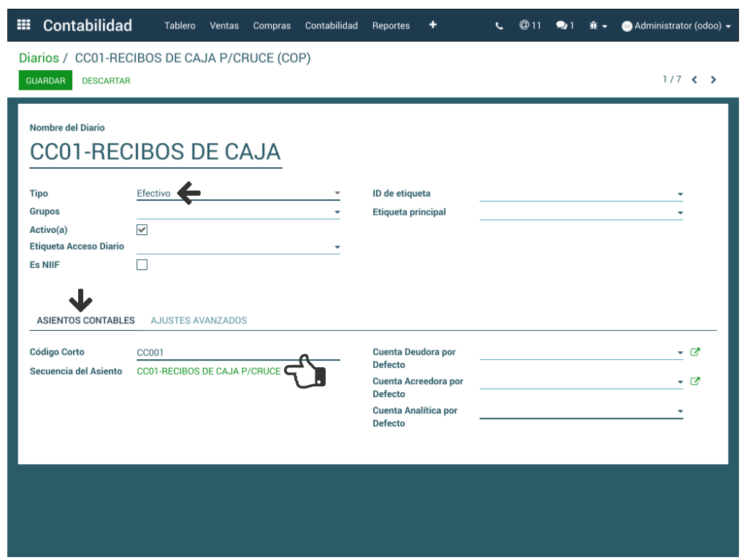Expand the Tipo dropdown
The height and width of the screenshot is (560, 747).
point(337,193)
